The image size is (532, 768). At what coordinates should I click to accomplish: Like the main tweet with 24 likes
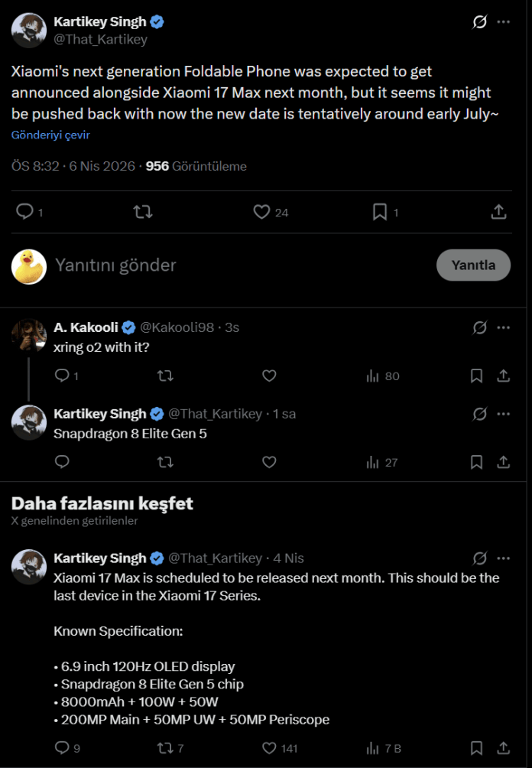[261, 212]
